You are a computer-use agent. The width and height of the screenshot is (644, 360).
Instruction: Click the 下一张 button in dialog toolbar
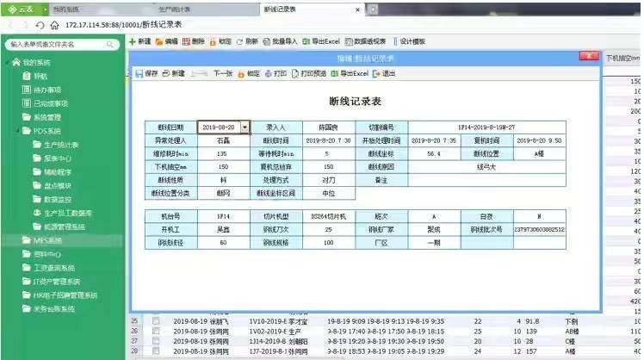point(223,73)
